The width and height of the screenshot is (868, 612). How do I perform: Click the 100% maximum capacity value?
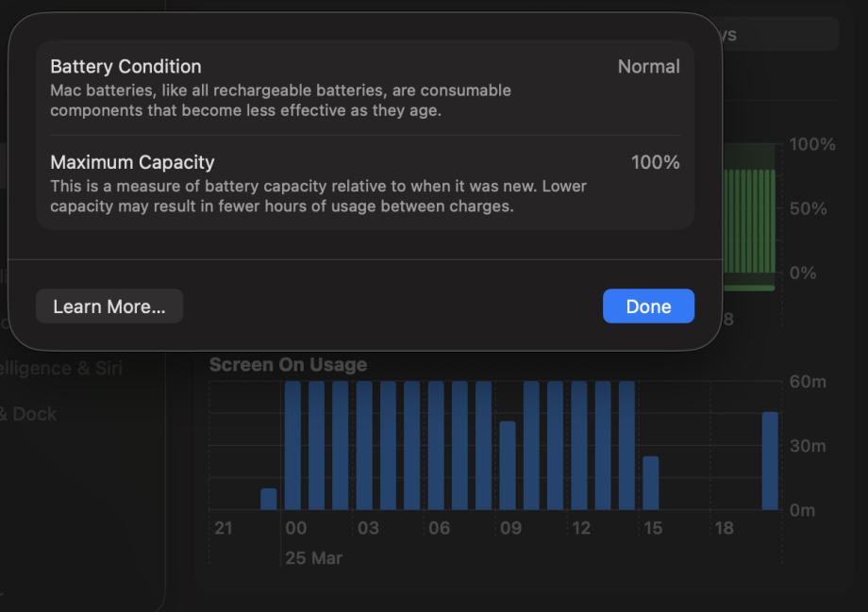[x=655, y=162]
